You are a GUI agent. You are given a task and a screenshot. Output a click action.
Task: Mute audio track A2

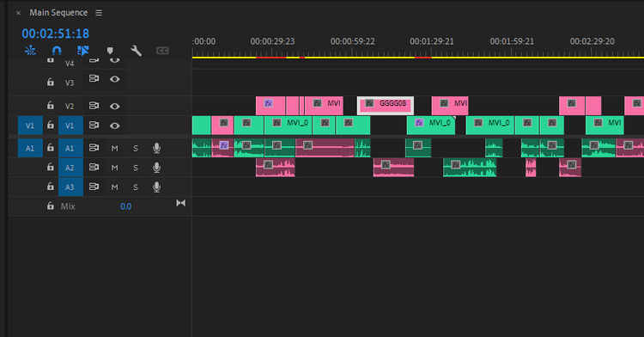tap(114, 168)
